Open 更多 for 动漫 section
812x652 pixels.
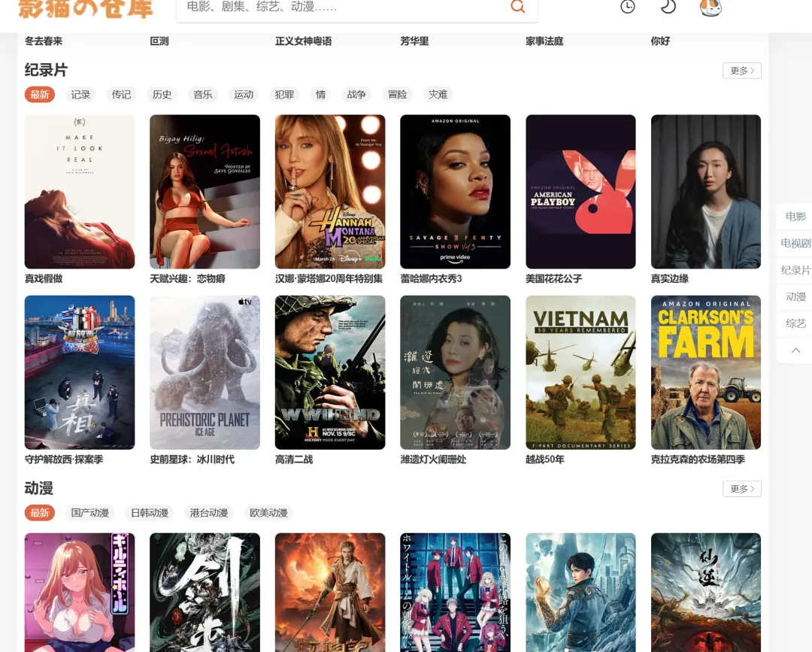point(741,489)
